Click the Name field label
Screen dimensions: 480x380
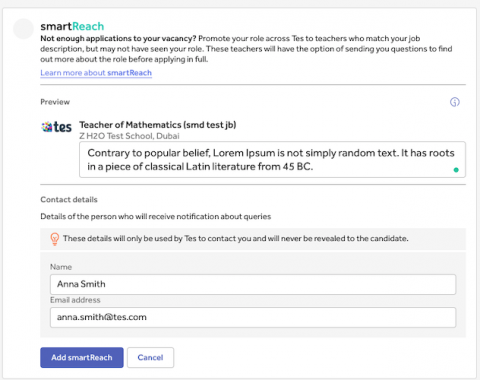61,267
